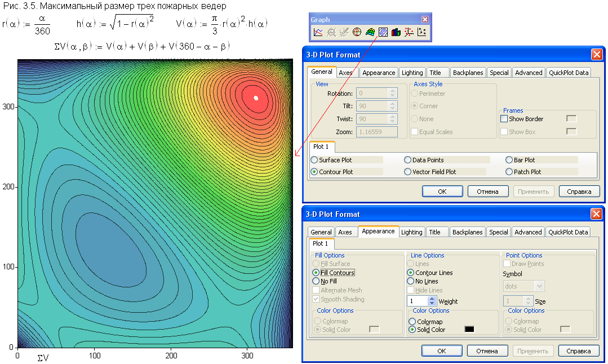Click OK in the Appearance-tab dialog
This screenshot has width=608, height=364.
[442, 351]
